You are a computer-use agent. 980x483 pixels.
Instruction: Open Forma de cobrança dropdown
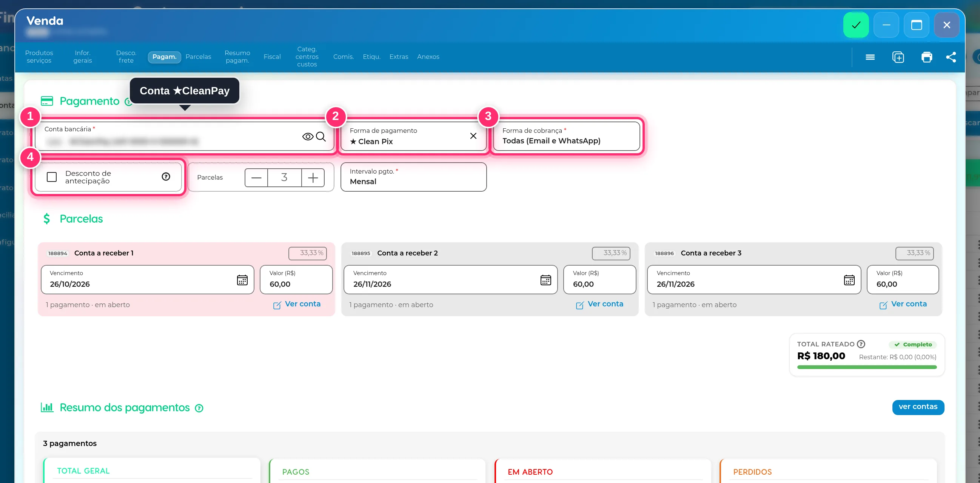click(566, 136)
